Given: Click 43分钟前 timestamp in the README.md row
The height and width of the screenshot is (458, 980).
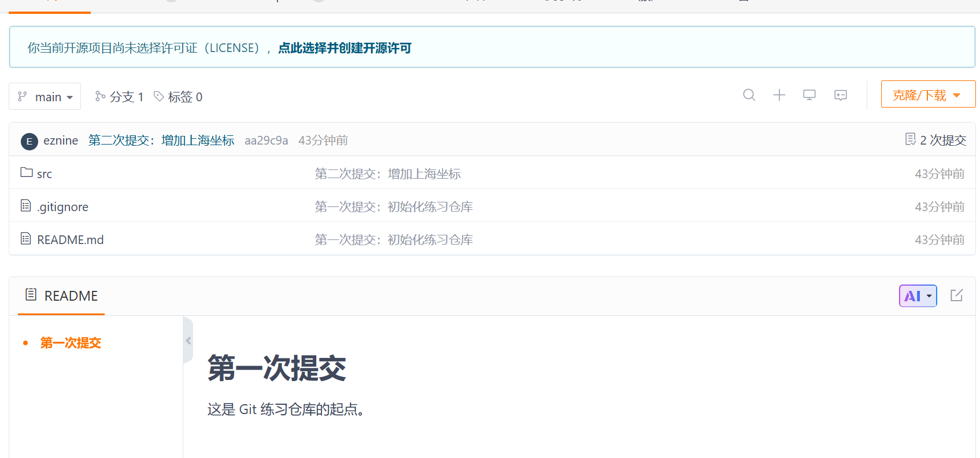Looking at the screenshot, I should coord(940,240).
